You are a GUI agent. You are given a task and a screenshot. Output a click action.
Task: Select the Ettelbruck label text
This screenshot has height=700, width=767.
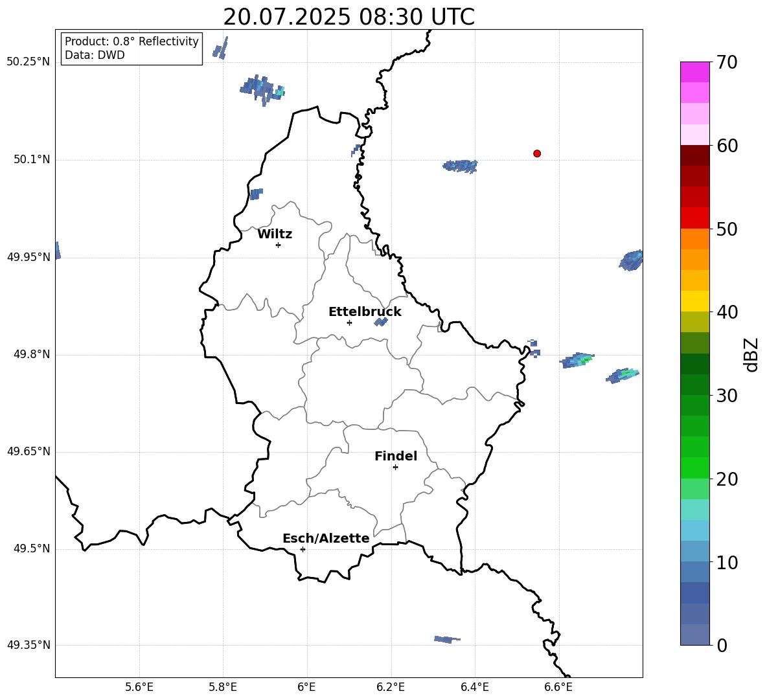[365, 312]
